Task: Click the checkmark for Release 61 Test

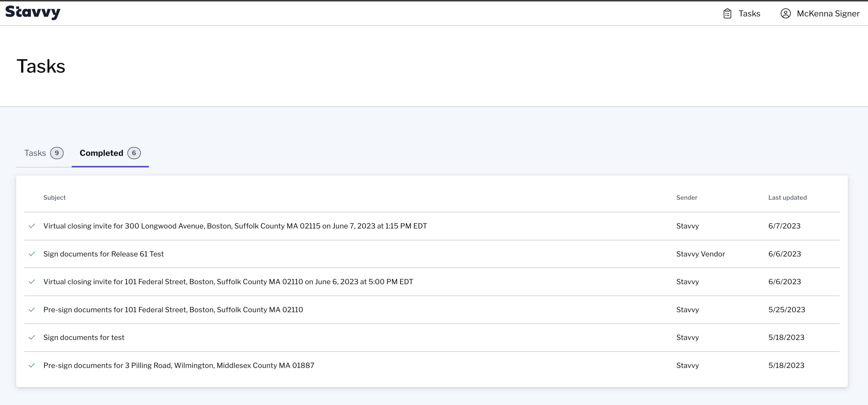Action: (x=32, y=254)
